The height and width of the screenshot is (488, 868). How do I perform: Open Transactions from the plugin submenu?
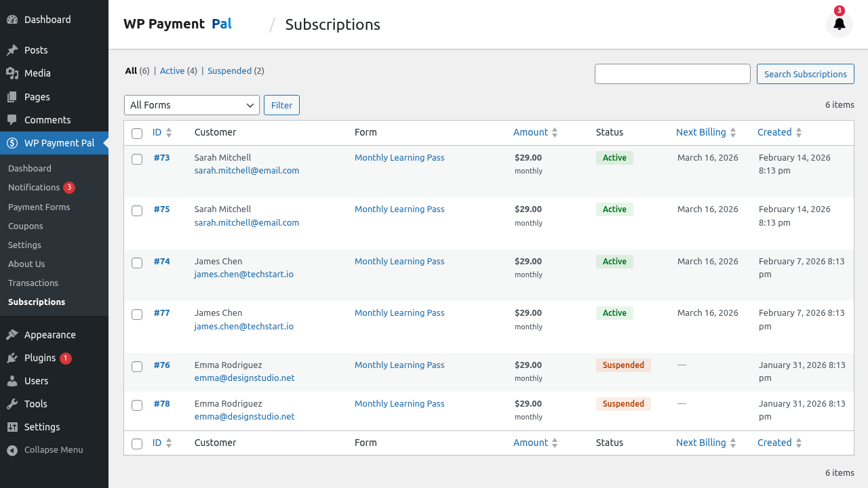[x=31, y=283]
